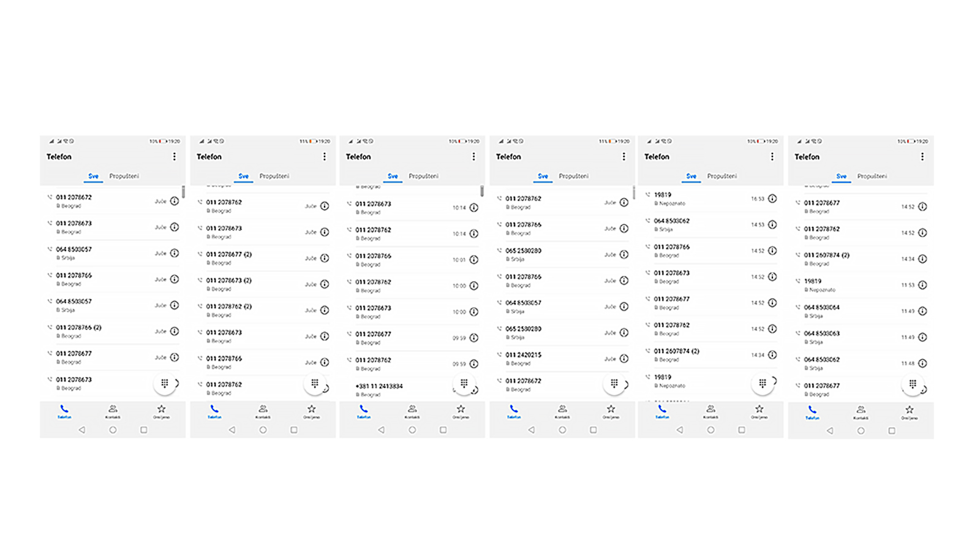Open Kontakti in the third screen's bottom bar
The height and width of the screenshot is (545, 980).
tap(412, 411)
